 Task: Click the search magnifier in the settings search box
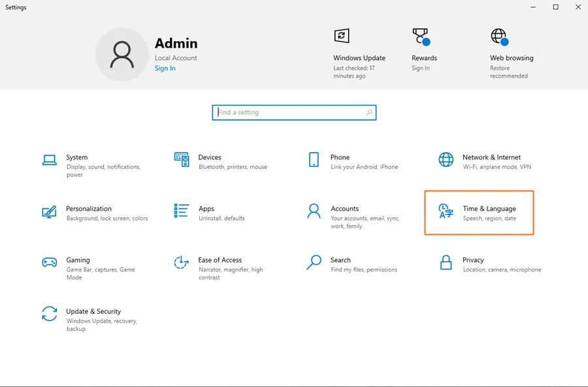tap(368, 112)
